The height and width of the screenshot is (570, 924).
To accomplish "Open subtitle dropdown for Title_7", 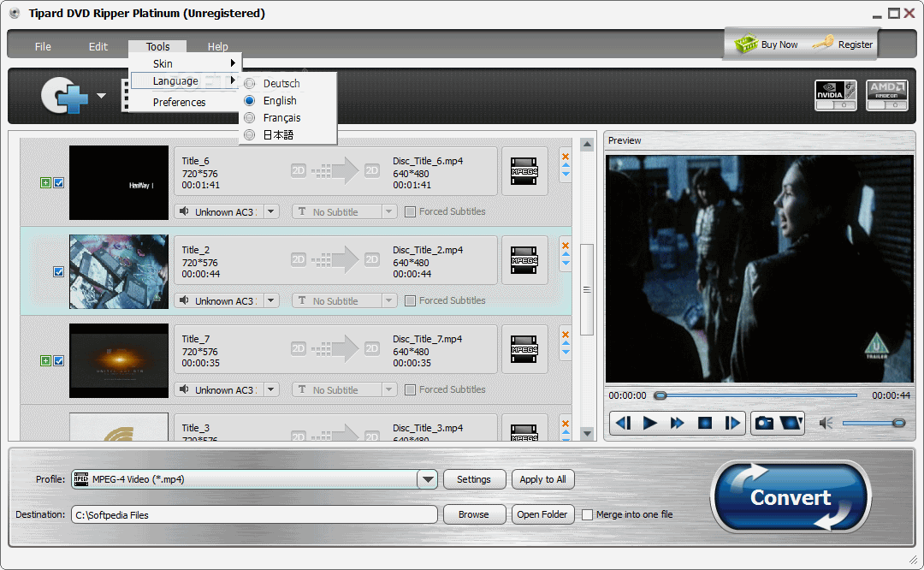I will 389,389.
